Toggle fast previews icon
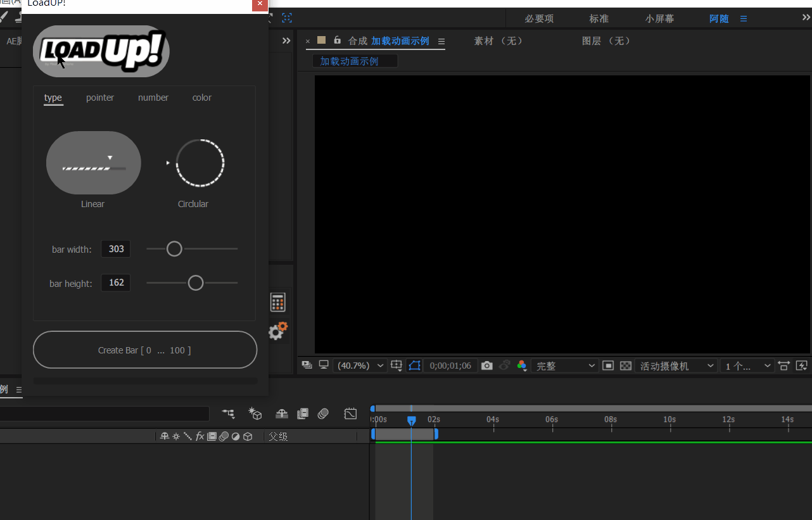The image size is (812, 520). pos(802,365)
